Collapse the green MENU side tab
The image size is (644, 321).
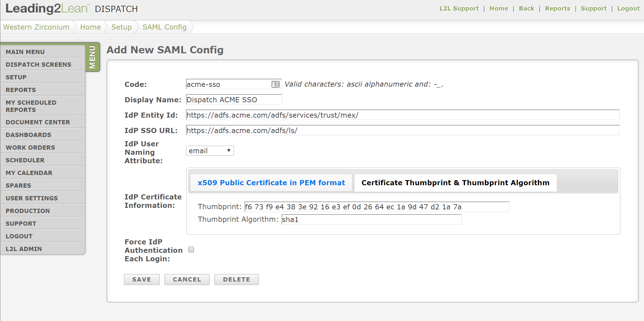(93, 57)
